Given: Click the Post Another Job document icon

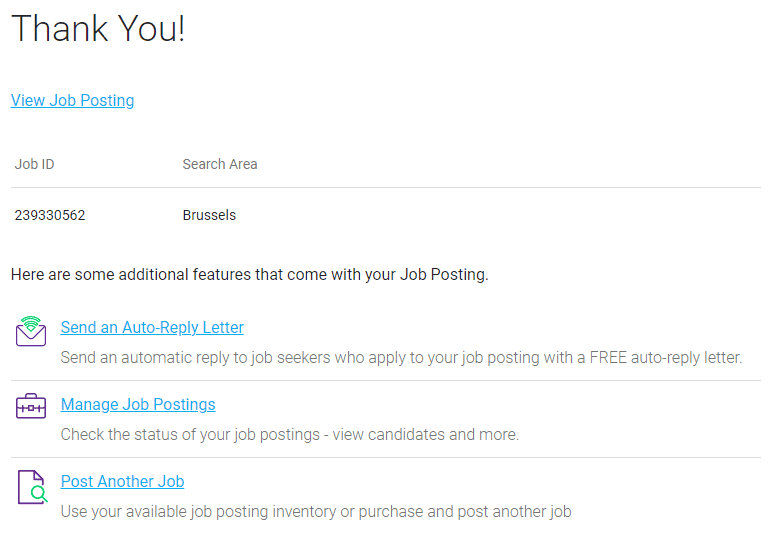Looking at the screenshot, I should pyautogui.click(x=32, y=487).
